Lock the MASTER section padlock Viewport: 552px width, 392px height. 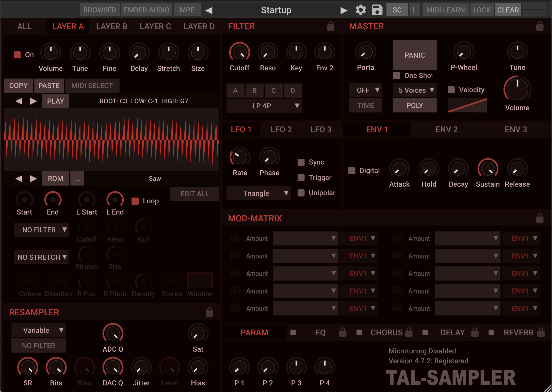[540, 26]
